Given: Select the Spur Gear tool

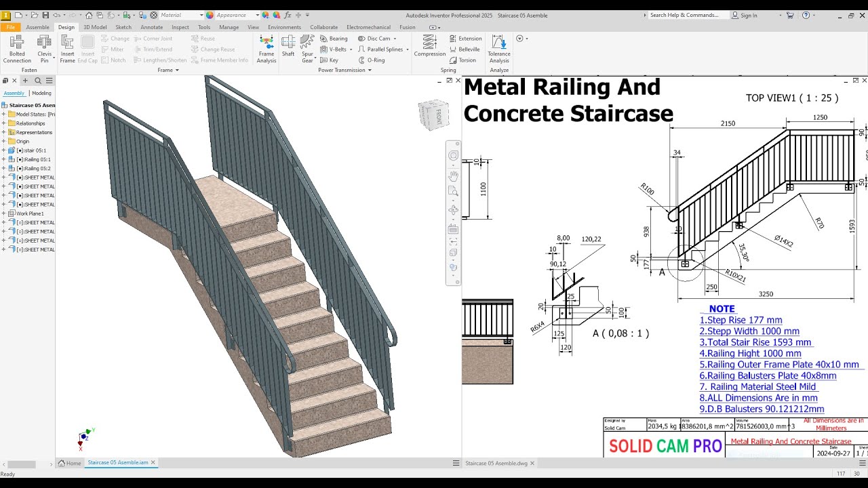Looking at the screenshot, I should [308, 49].
